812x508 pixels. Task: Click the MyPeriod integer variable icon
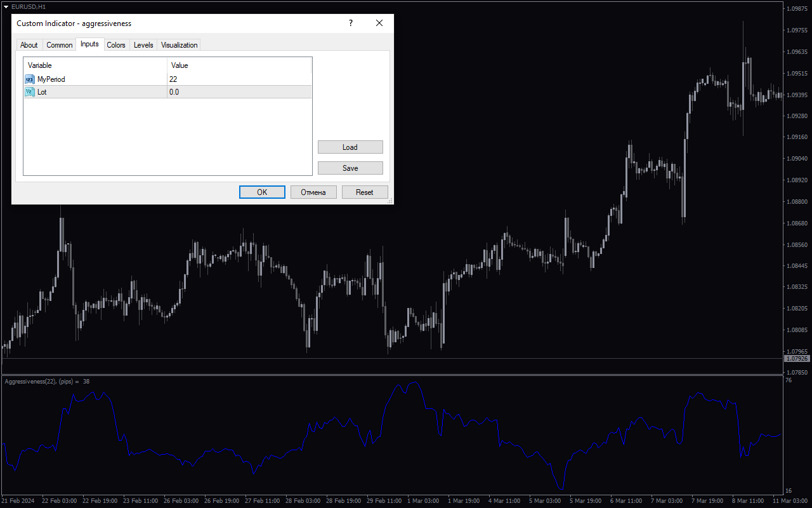(30, 79)
